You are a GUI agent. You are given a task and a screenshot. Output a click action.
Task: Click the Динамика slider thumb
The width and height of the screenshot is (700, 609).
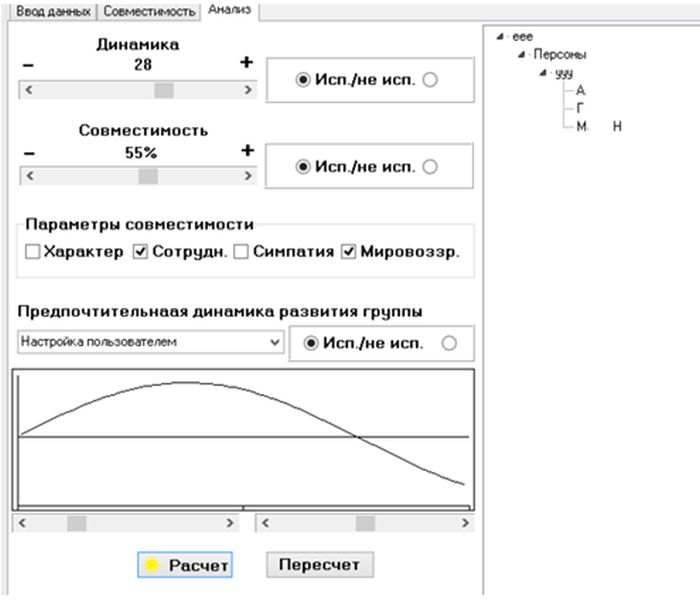[164, 90]
